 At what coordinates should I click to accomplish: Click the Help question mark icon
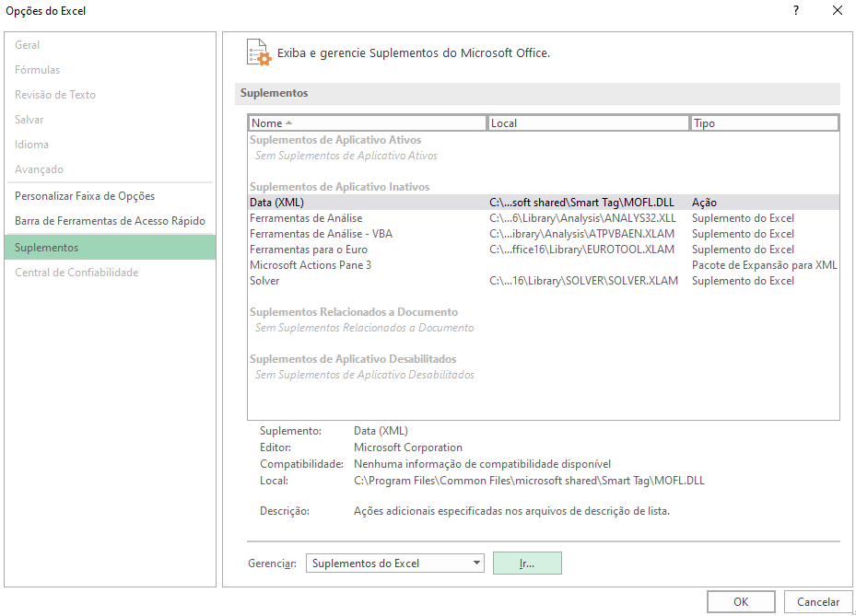point(798,12)
